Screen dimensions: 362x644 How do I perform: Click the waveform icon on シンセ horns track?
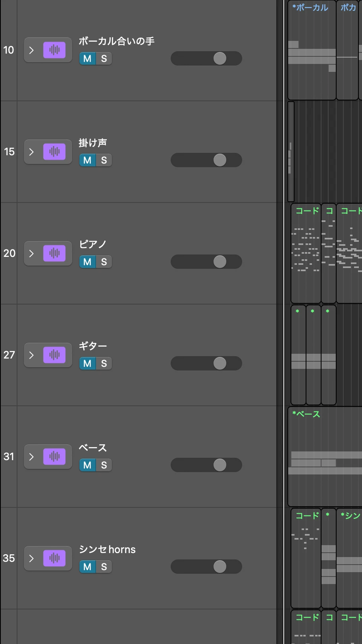click(54, 558)
